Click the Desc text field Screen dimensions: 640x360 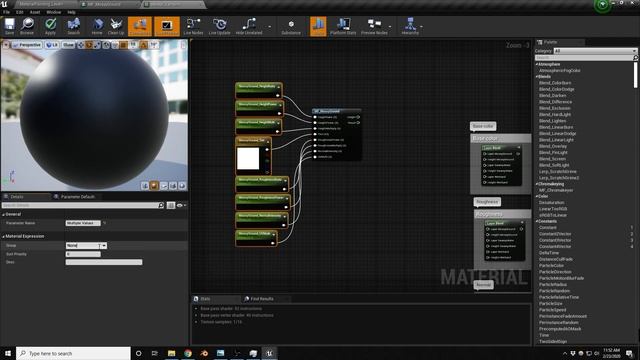pos(104,262)
